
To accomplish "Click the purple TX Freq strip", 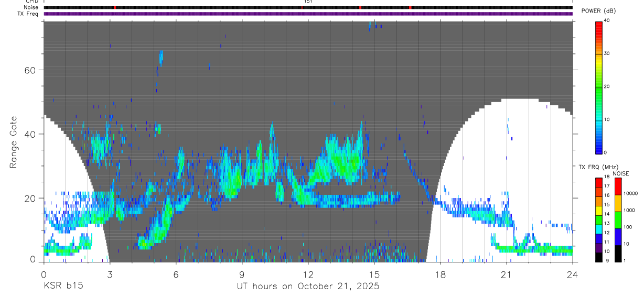I will click(308, 14).
